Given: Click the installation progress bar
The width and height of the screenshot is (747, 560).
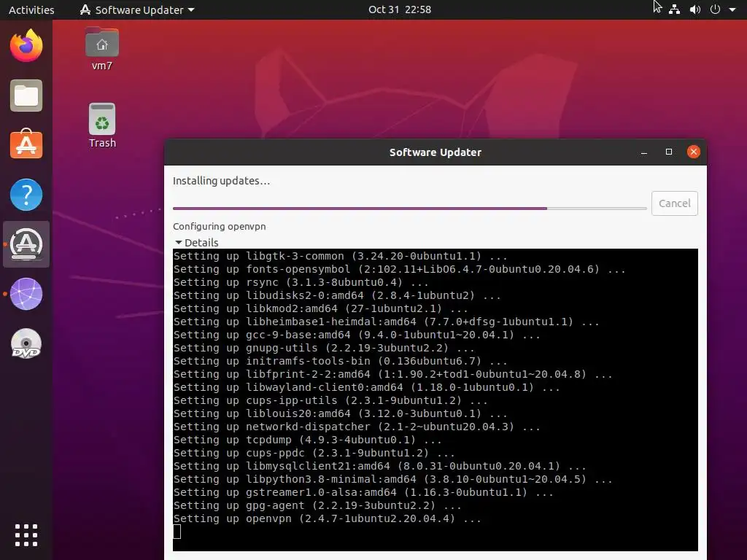Looking at the screenshot, I should [410, 208].
